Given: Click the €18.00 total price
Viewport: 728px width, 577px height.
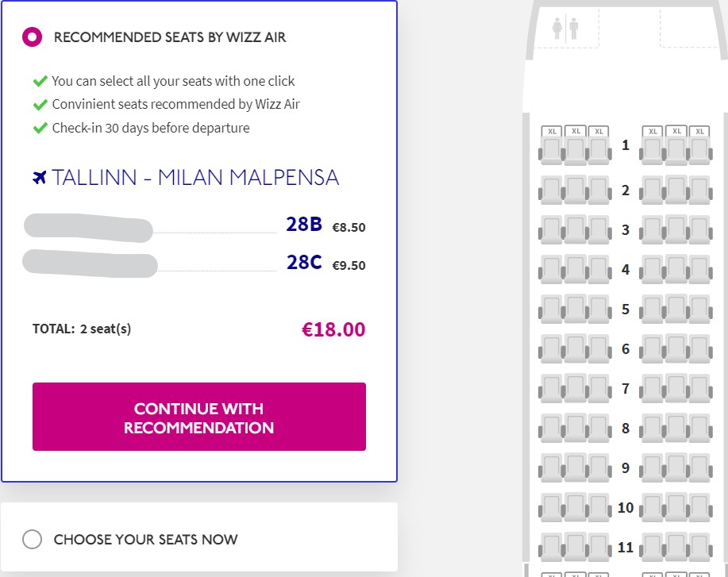Looking at the screenshot, I should pyautogui.click(x=333, y=329).
